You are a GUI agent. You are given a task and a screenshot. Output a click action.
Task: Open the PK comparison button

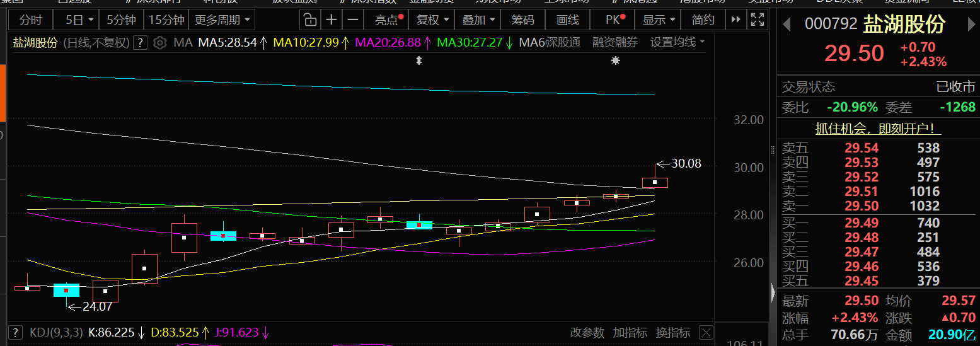(x=613, y=20)
